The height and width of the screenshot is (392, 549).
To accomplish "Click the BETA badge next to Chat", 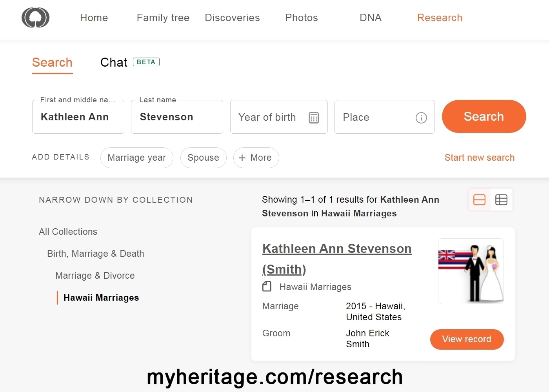I will click(x=146, y=62).
